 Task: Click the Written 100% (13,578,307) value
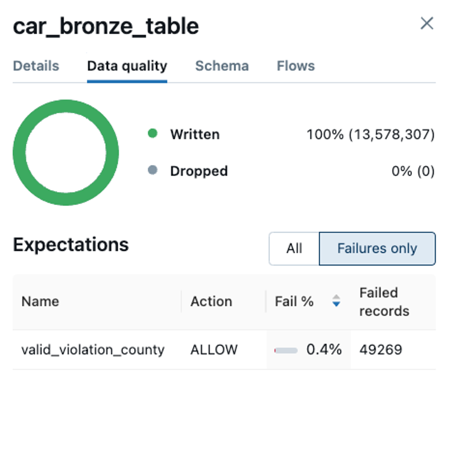click(x=370, y=134)
